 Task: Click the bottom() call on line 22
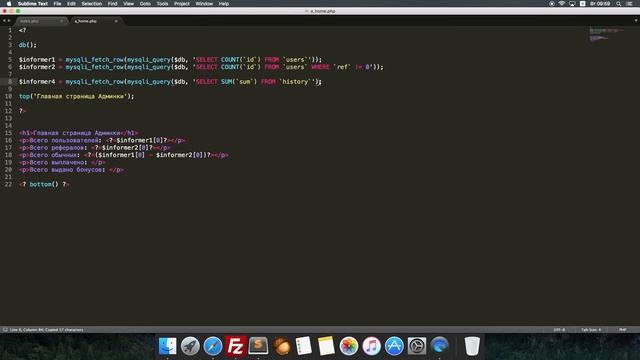click(x=44, y=184)
